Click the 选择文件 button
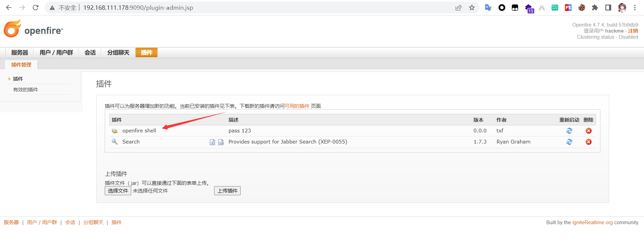Viewport: 644px width, 246px height. pyautogui.click(x=118, y=191)
